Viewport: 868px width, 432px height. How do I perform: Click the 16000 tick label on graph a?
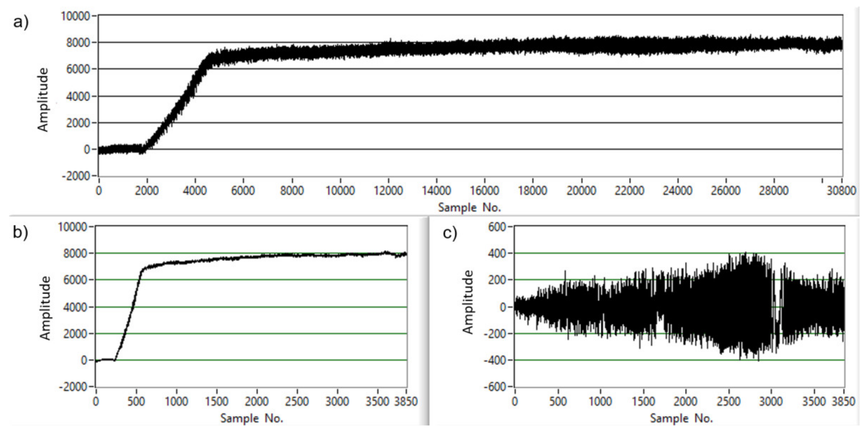[x=484, y=191]
